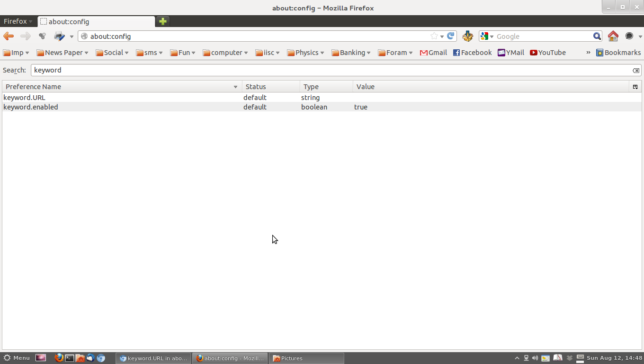Image resolution: width=644 pixels, height=364 pixels.
Task: Open a new tab with the plus button
Action: 162,21
